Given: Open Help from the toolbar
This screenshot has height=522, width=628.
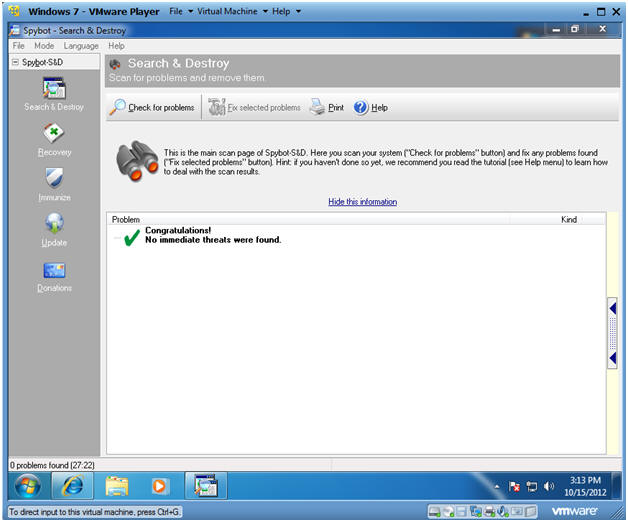Looking at the screenshot, I should click(x=370, y=107).
